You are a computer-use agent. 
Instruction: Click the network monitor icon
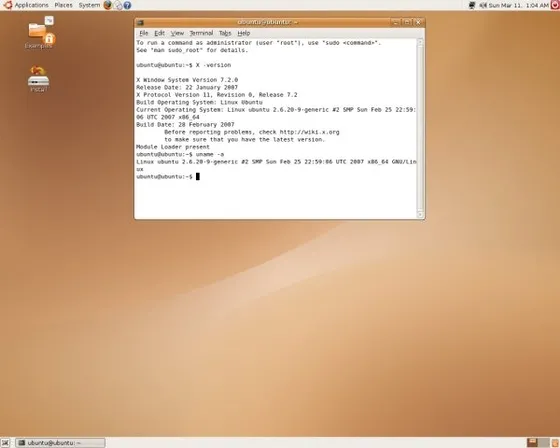coord(472,5)
